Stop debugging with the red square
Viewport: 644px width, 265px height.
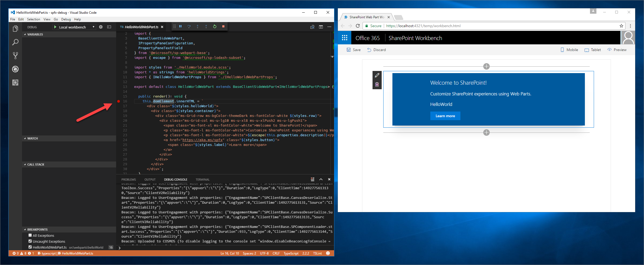point(223,26)
